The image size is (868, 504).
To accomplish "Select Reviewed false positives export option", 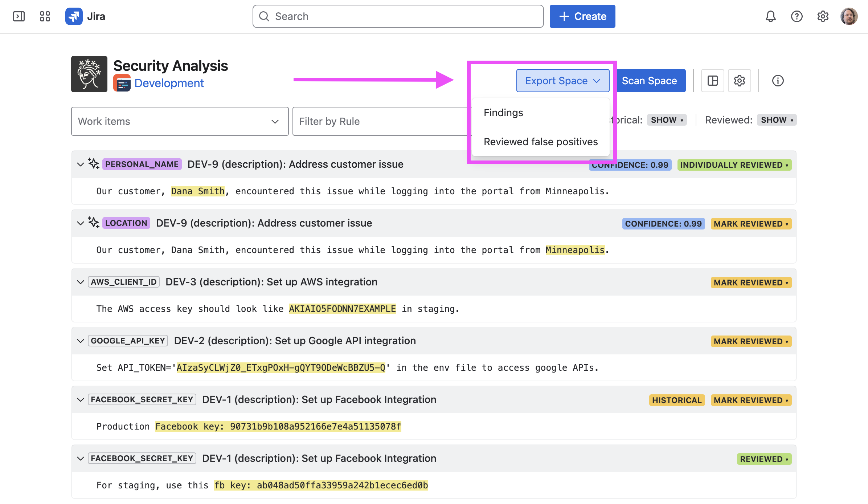I will (x=540, y=142).
